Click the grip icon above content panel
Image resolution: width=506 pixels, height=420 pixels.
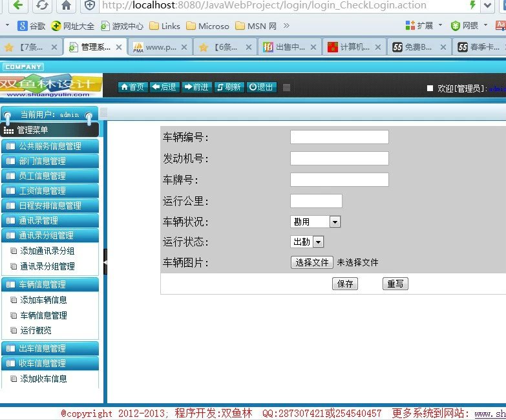coord(103,112)
